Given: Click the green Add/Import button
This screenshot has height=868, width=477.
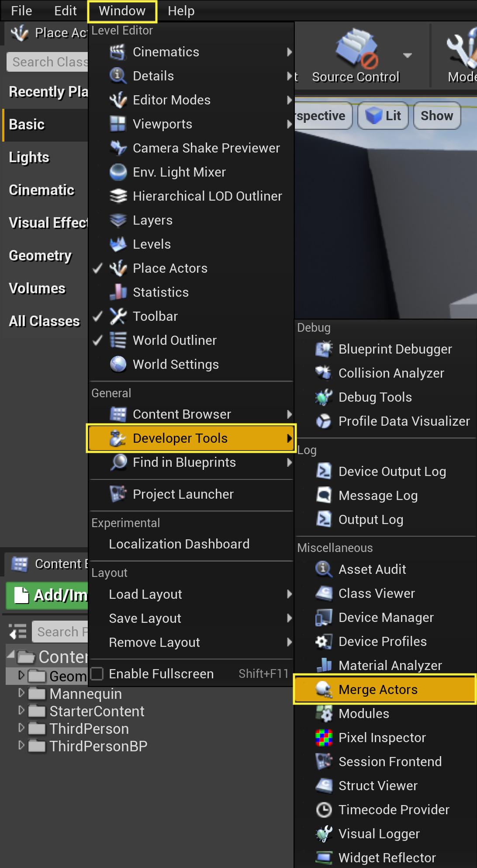Looking at the screenshot, I should (47, 595).
